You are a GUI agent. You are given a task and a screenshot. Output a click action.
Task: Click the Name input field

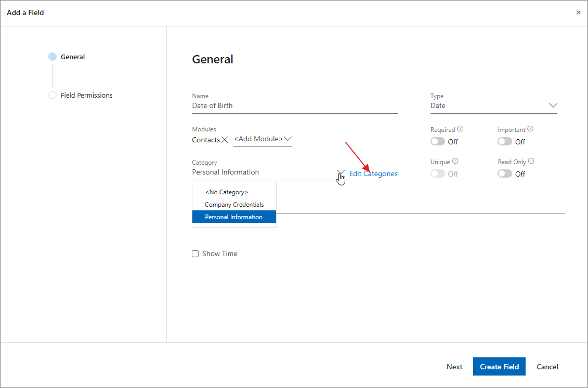[x=294, y=106]
